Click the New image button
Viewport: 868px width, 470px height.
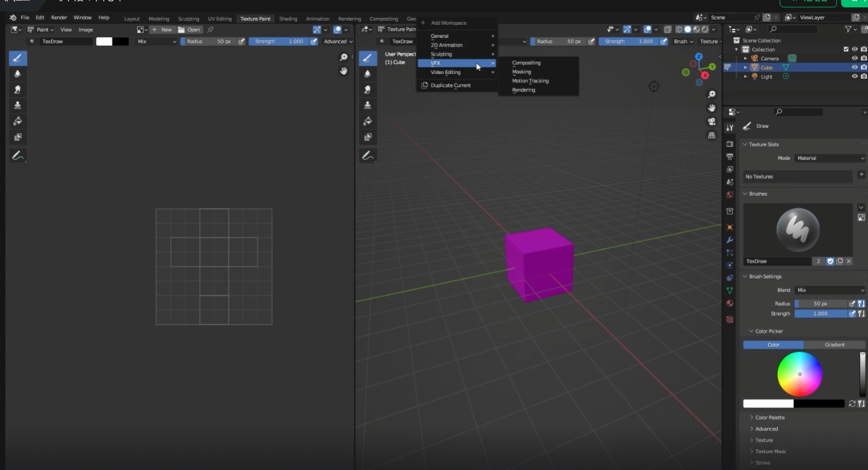point(162,29)
